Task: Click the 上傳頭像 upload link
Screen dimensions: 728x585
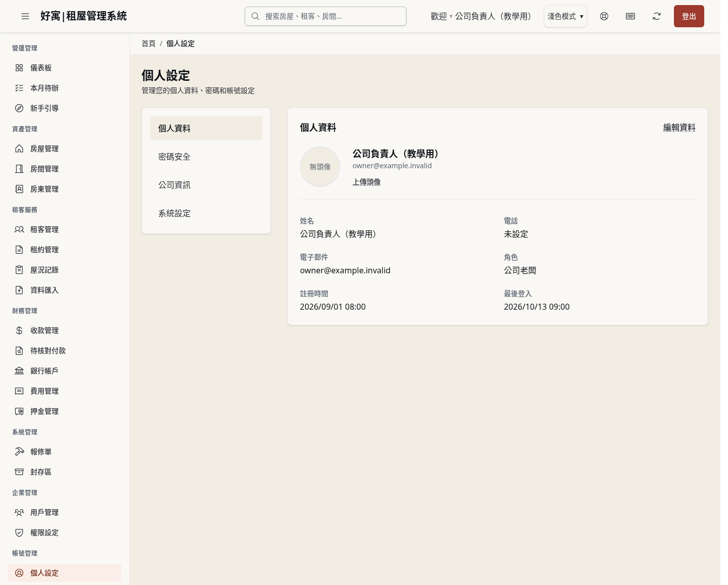Action: coord(367,182)
